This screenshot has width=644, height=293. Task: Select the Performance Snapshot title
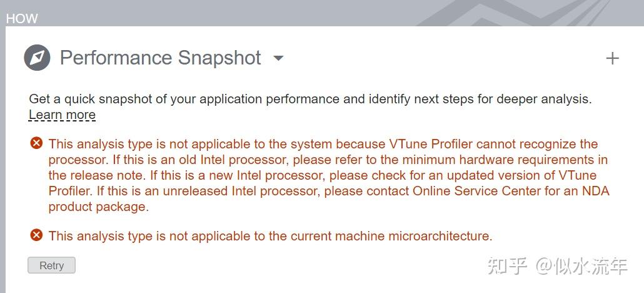pyautogui.click(x=160, y=58)
